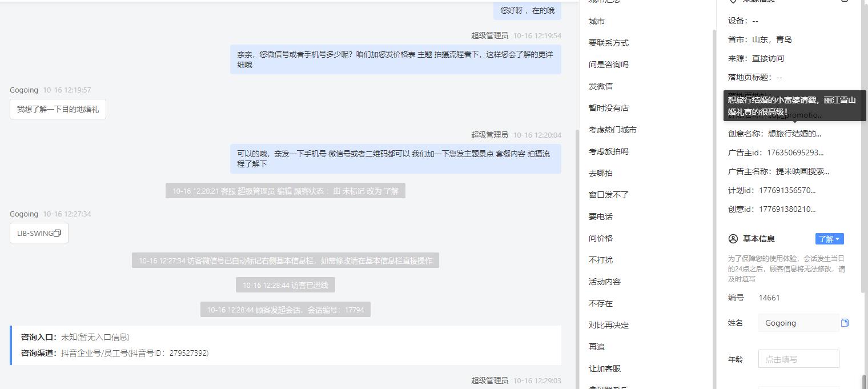Viewport: 868px width, 389px height.
Task: Click the 创意id row
Action: (772, 209)
